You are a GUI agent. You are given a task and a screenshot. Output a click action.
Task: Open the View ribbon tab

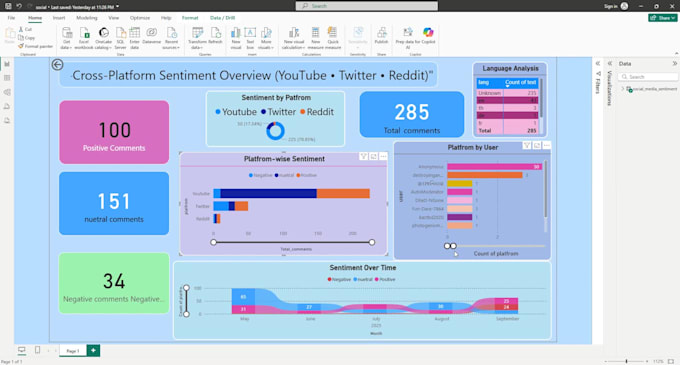click(x=114, y=18)
